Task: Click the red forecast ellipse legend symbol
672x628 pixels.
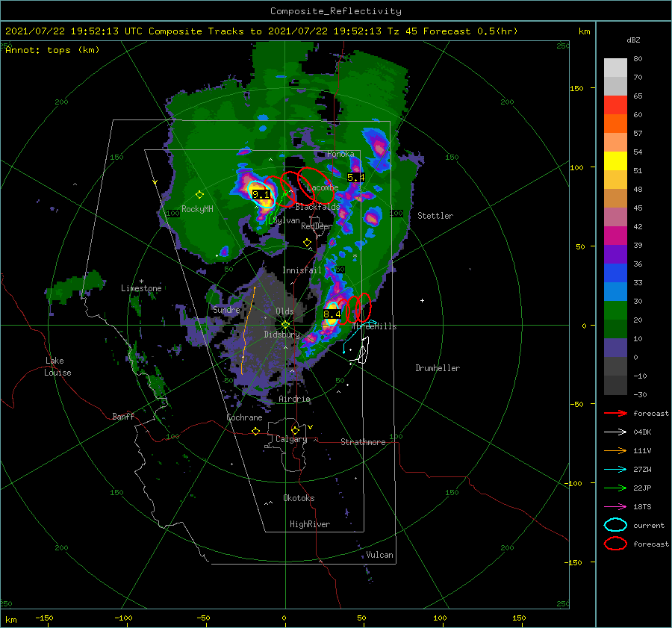Action: 615,544
